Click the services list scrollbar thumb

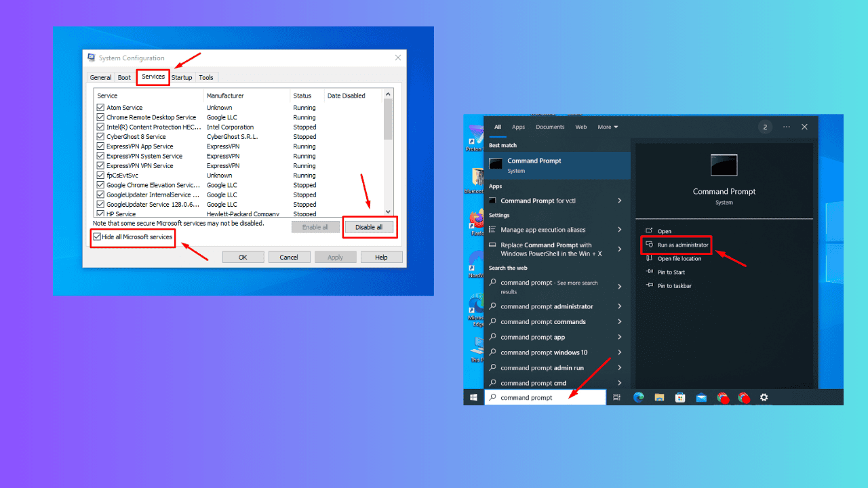point(388,119)
